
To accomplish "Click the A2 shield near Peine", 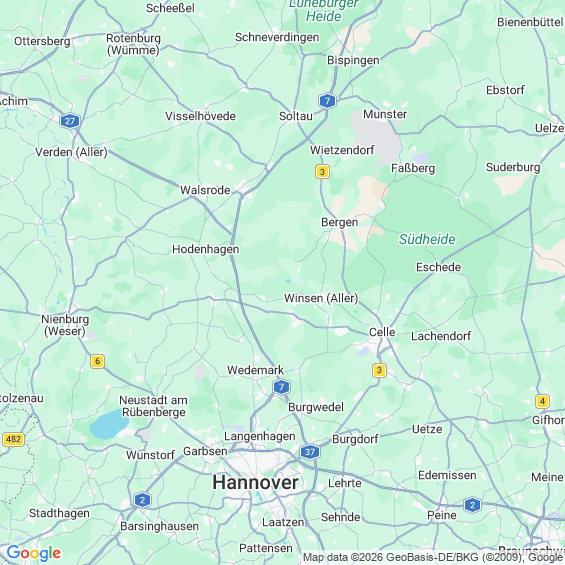I will coord(472,505).
